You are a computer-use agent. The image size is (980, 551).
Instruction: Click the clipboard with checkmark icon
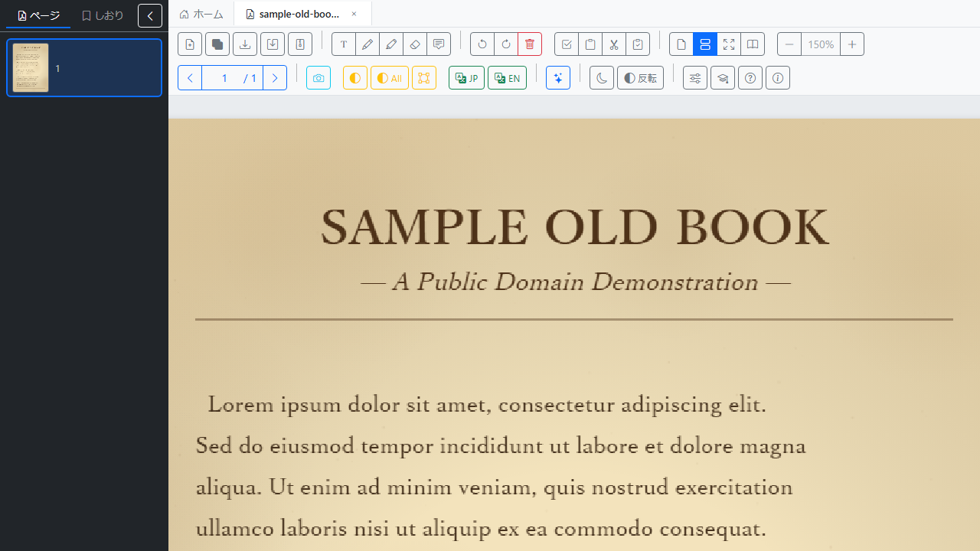[x=638, y=44]
